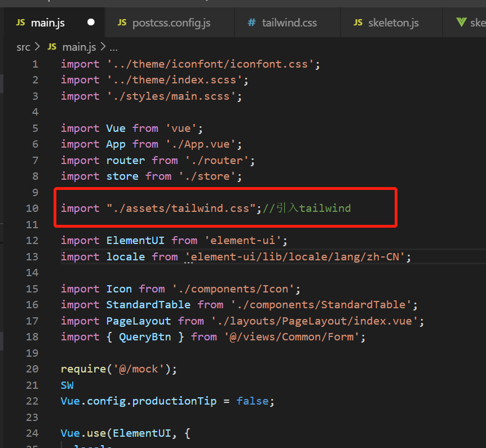Click the SW text on line 21
Screen dimensions: 486x448
(67, 385)
